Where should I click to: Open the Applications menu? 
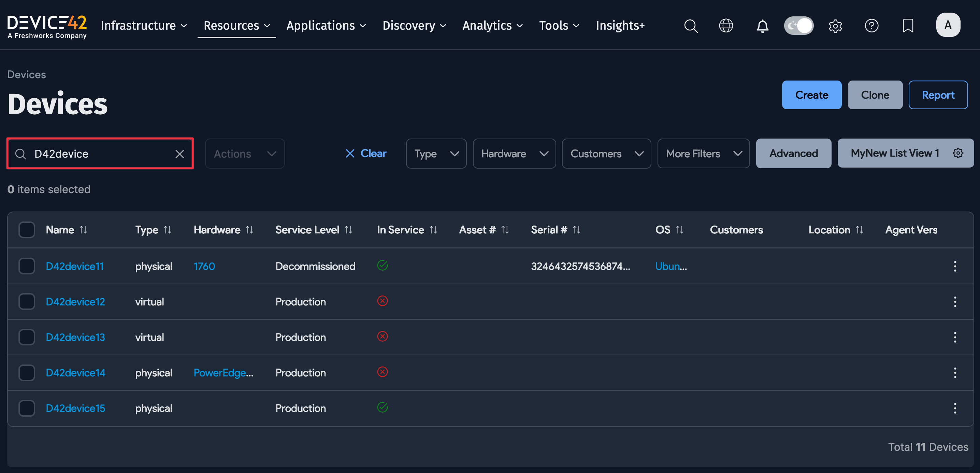326,26
